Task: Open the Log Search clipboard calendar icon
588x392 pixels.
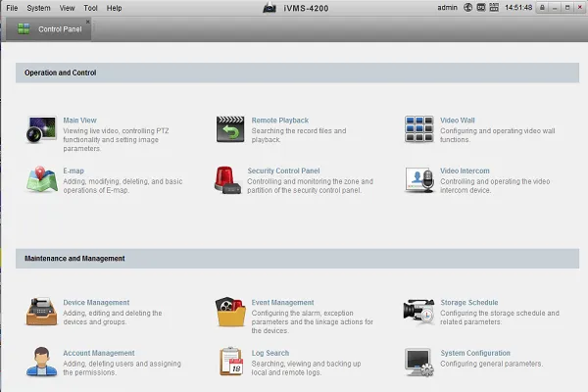Action: [x=231, y=362]
